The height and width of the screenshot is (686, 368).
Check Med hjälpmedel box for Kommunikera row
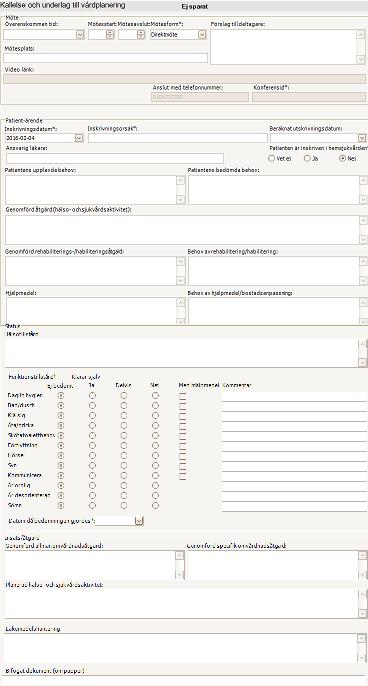point(182,475)
